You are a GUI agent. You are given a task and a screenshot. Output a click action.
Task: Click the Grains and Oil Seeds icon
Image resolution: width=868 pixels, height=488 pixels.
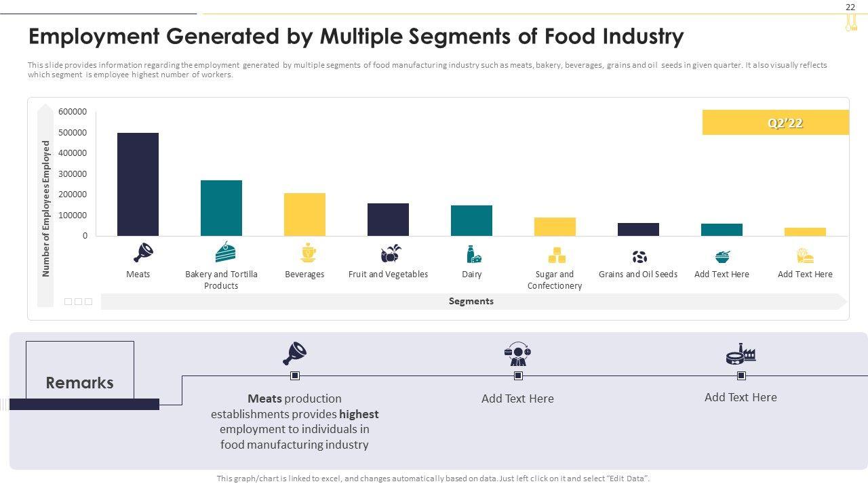tap(639, 257)
